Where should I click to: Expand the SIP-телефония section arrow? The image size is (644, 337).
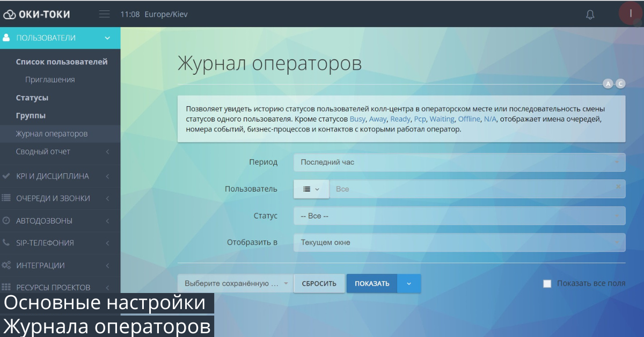point(107,243)
